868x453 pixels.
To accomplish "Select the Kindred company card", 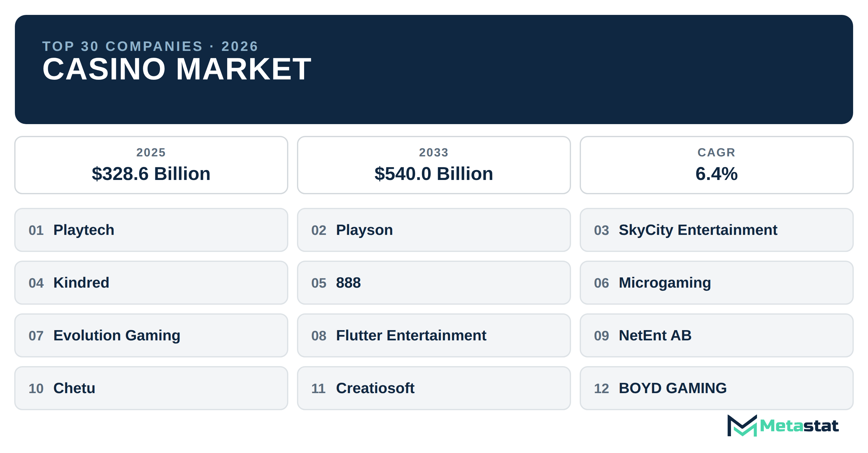I will pos(151,283).
